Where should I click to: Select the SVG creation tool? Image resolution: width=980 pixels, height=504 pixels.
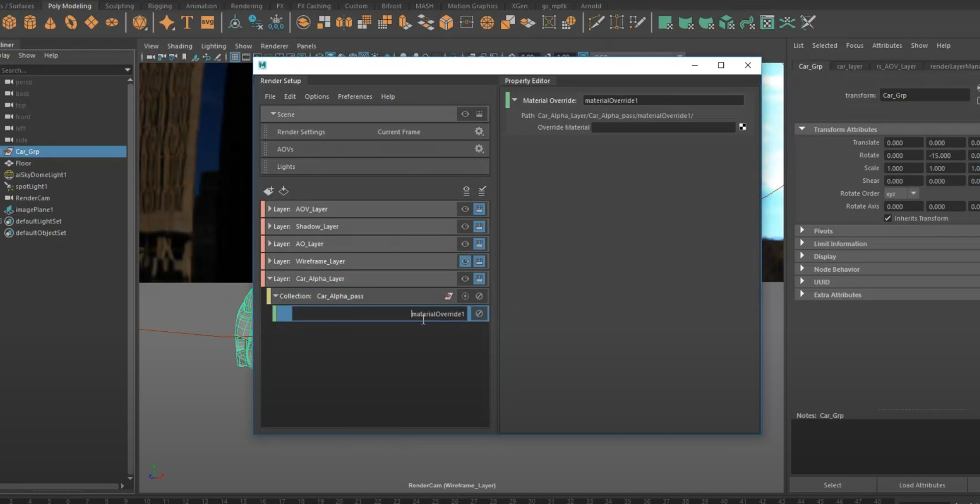(208, 22)
